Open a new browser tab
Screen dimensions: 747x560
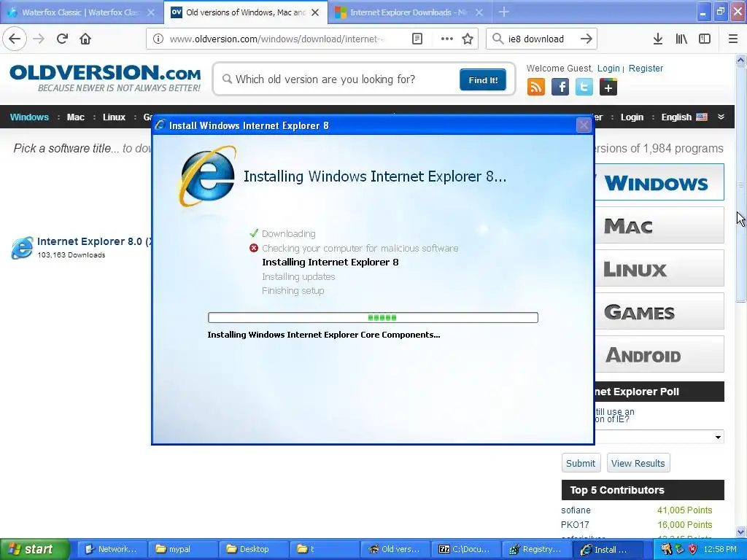point(503,12)
